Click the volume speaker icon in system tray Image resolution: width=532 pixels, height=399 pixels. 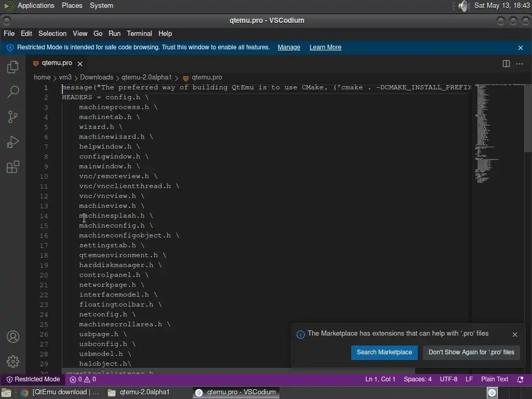pos(463,6)
